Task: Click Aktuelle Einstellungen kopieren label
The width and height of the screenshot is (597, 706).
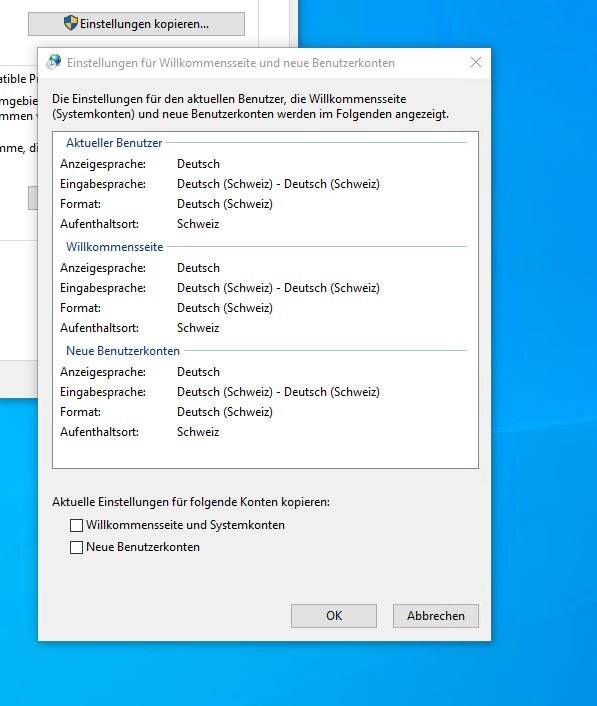Action: [191, 502]
